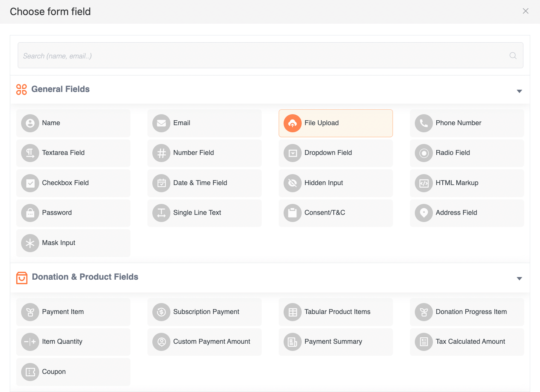Collapse the General Fields section

519,91
